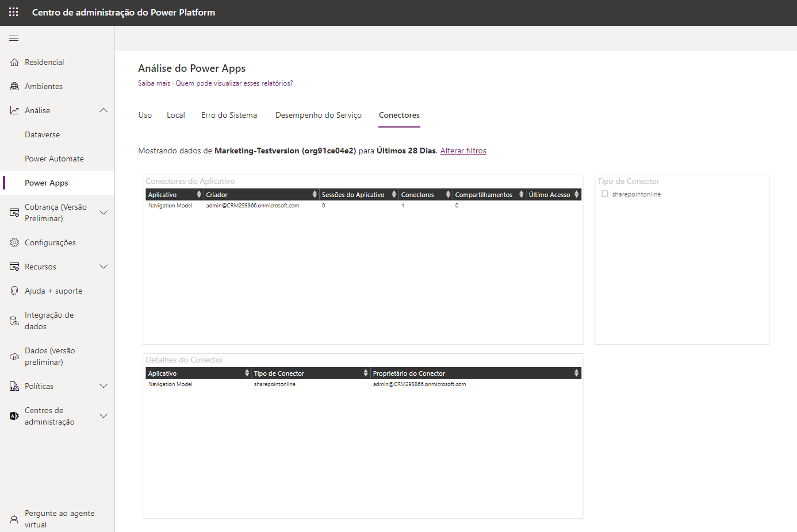Open the Desempenho do Serviço tab
The width and height of the screenshot is (797, 532).
[x=319, y=115]
